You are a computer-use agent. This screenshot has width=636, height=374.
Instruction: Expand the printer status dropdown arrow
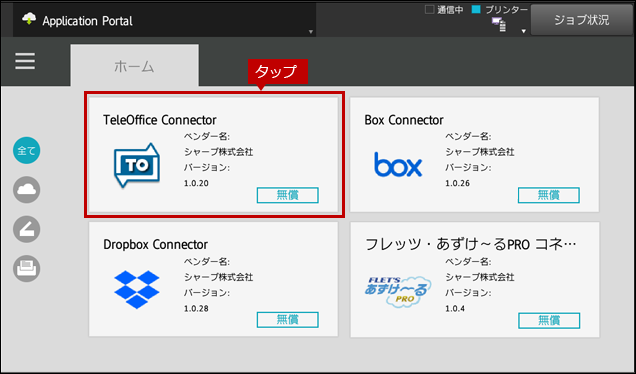coord(524,31)
